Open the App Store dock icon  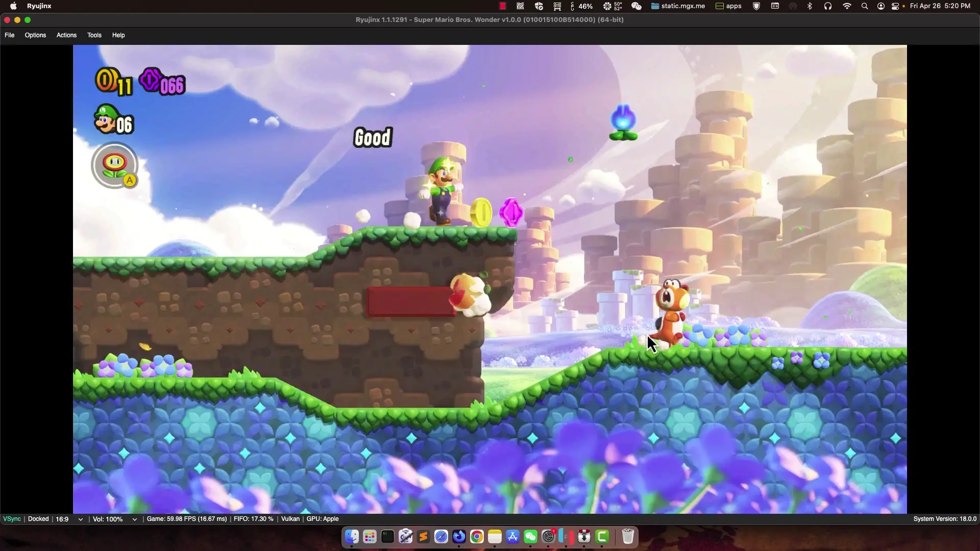coord(512,537)
